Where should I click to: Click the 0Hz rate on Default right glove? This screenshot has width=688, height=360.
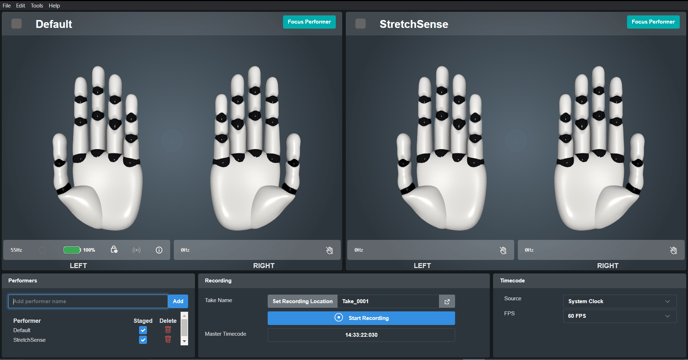click(185, 250)
